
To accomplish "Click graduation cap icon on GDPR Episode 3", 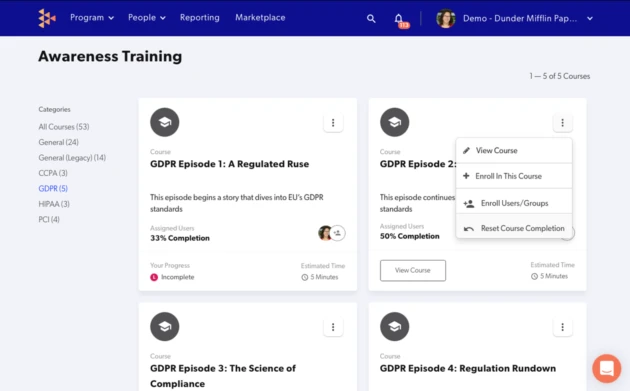I will point(165,327).
